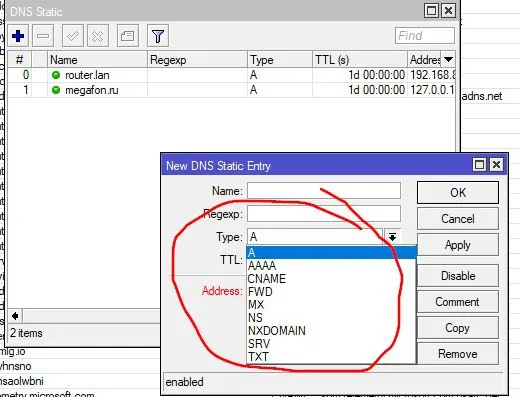This screenshot has height=397, width=520.
Task: Click the Comment button
Action: coord(458,302)
